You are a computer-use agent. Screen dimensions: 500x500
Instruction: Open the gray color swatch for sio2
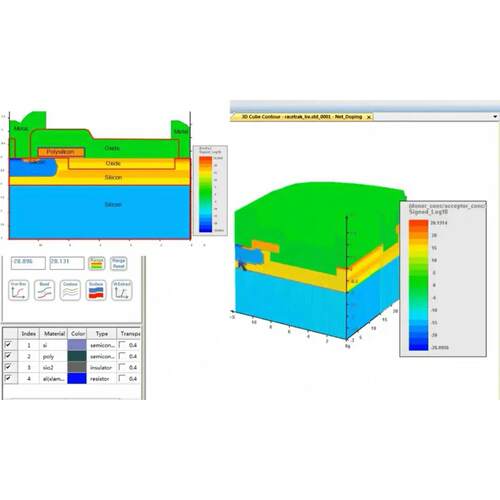(x=77, y=367)
